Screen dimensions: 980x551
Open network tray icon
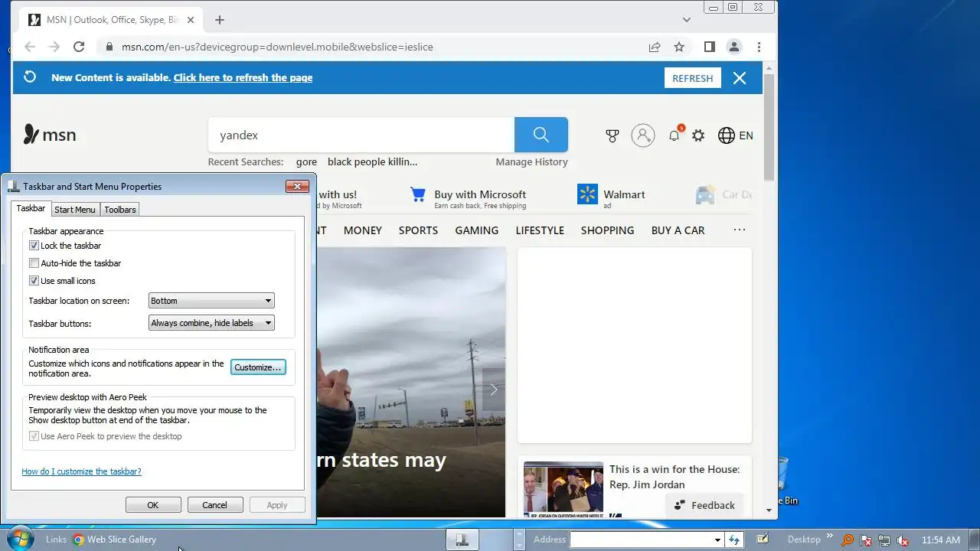(x=884, y=540)
